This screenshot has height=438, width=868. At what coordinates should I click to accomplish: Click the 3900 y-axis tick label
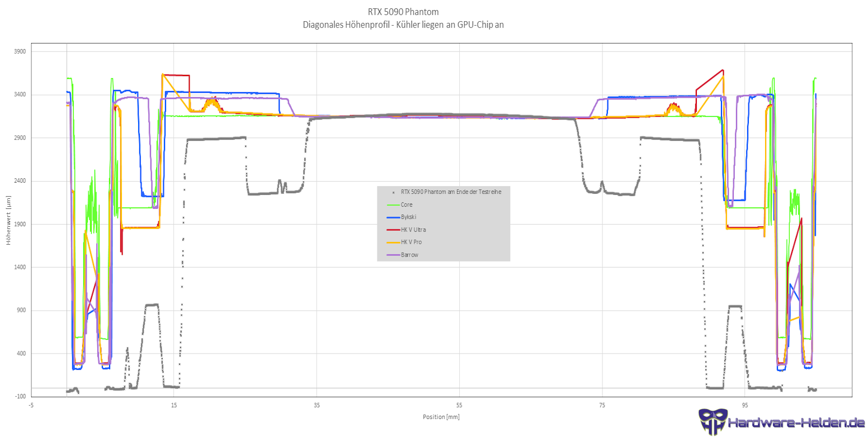(20, 51)
